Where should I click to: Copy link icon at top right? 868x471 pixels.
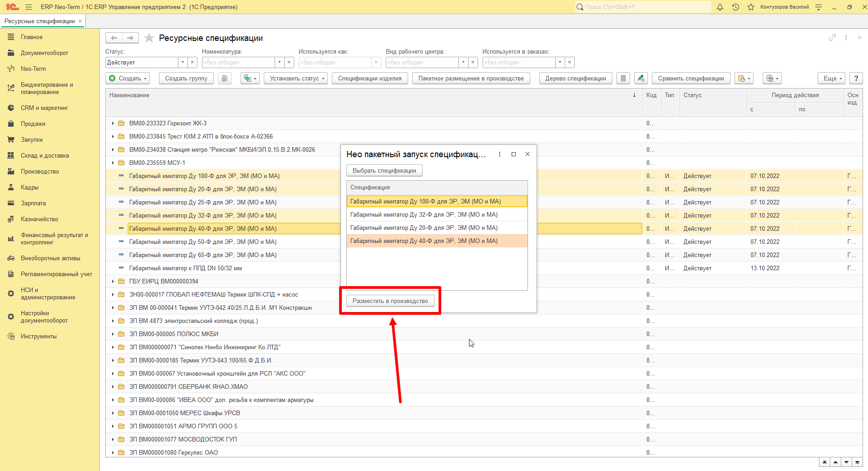pyautogui.click(x=832, y=38)
